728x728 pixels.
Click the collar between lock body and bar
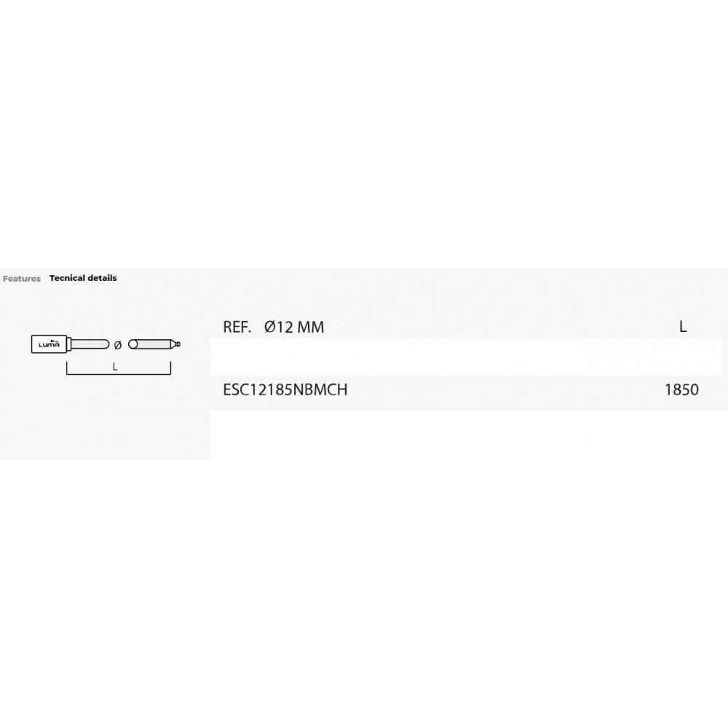pyautogui.click(x=69, y=344)
